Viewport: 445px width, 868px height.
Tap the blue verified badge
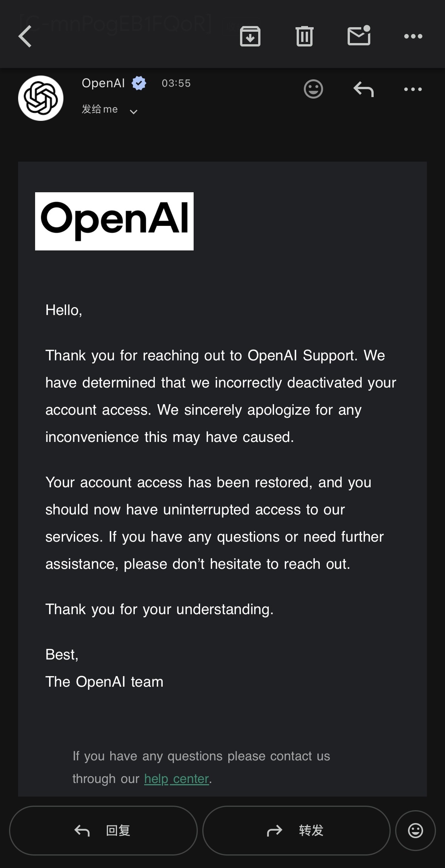click(x=139, y=83)
